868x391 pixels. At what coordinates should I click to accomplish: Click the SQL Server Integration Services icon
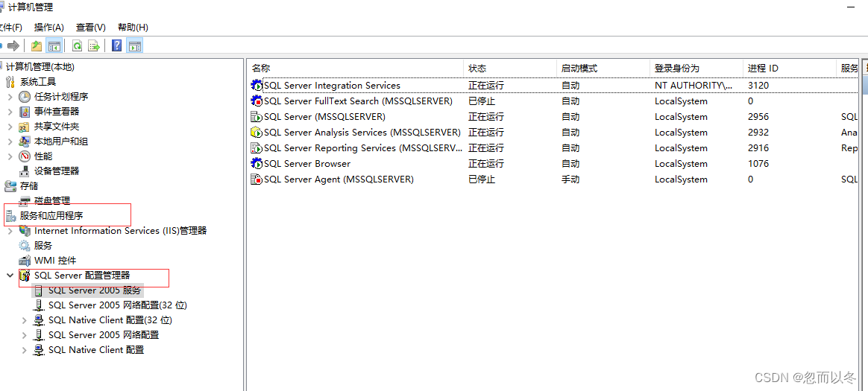[x=257, y=86]
